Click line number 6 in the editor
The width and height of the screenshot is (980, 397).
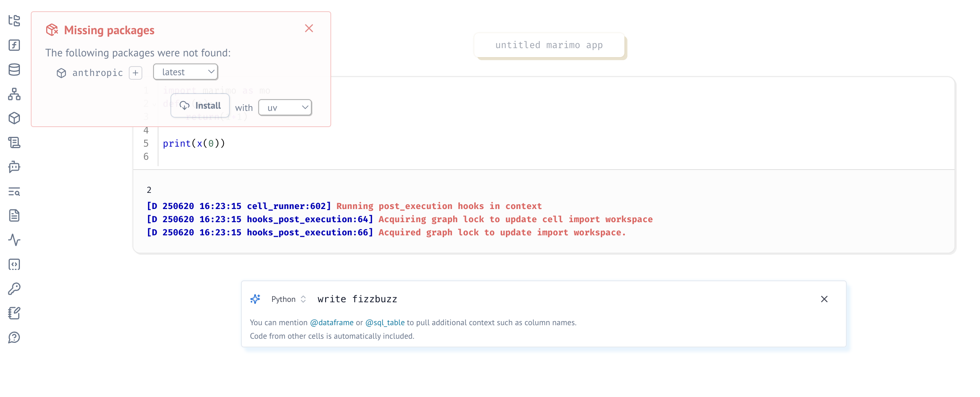click(x=146, y=157)
